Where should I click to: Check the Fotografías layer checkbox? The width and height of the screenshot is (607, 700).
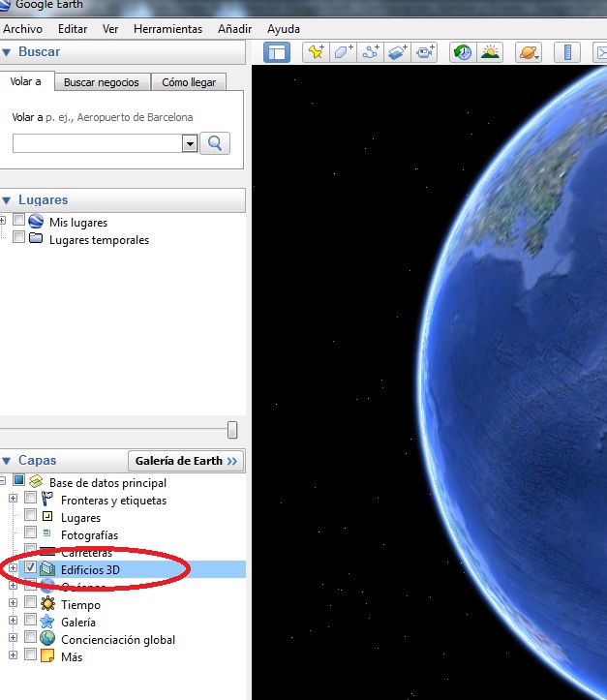[x=31, y=533]
